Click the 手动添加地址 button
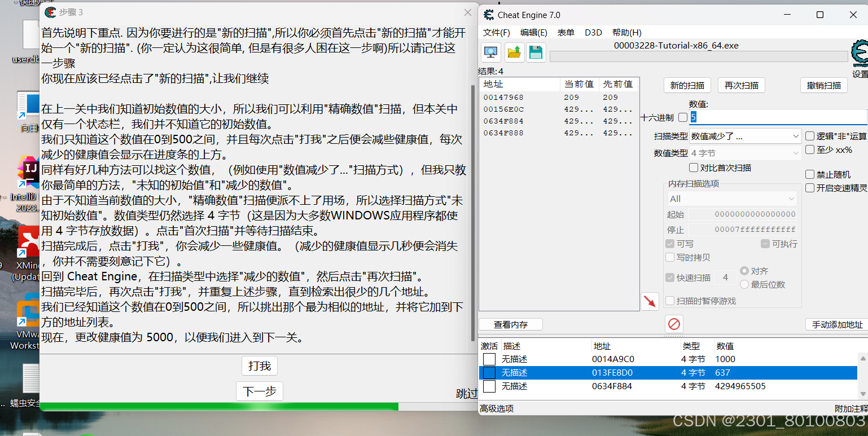This screenshot has width=868, height=436. pyautogui.click(x=837, y=324)
